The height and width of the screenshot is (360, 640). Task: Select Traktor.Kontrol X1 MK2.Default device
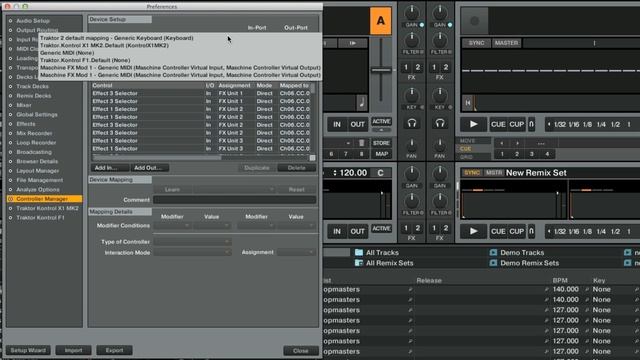tap(104, 45)
